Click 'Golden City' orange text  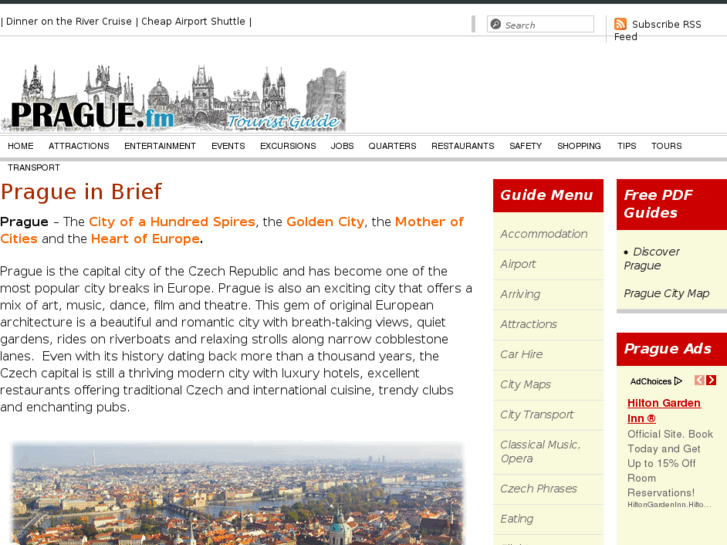pos(325,222)
